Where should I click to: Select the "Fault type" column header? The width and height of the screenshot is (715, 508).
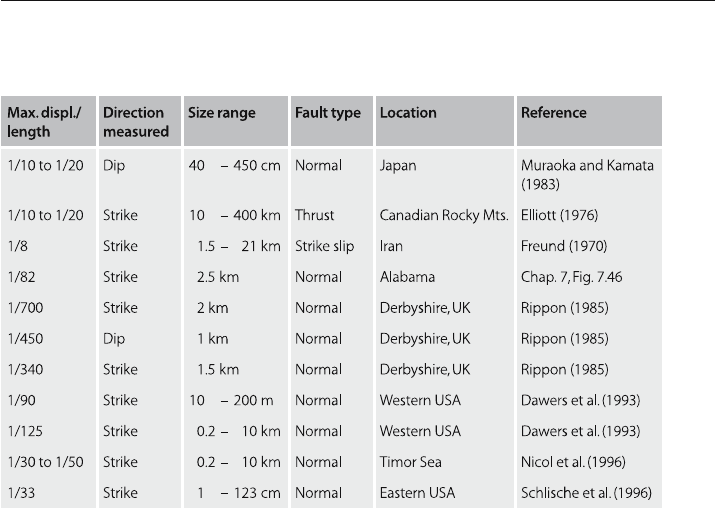pos(332,121)
